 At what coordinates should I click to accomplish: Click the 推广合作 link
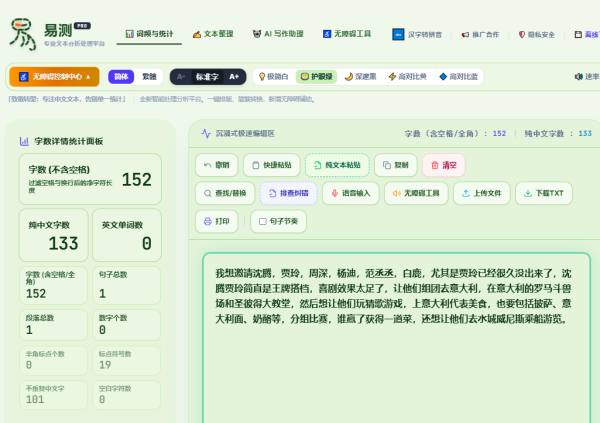tap(480, 34)
